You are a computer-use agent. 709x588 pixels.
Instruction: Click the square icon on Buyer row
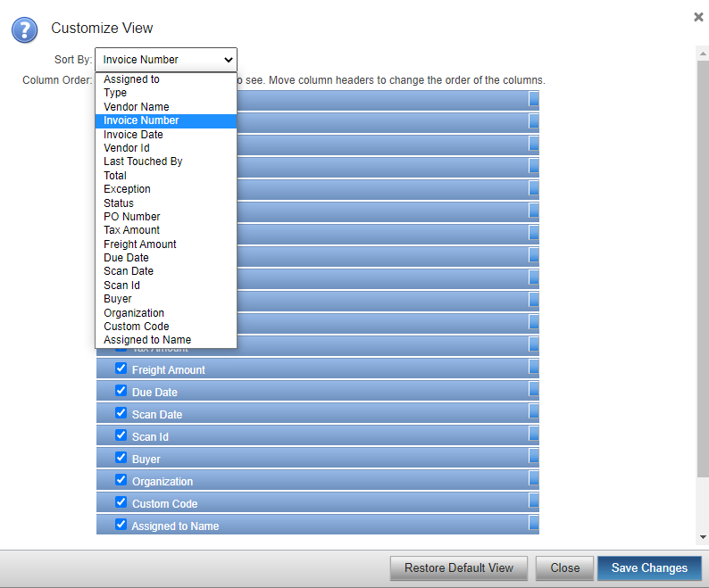pos(534,456)
